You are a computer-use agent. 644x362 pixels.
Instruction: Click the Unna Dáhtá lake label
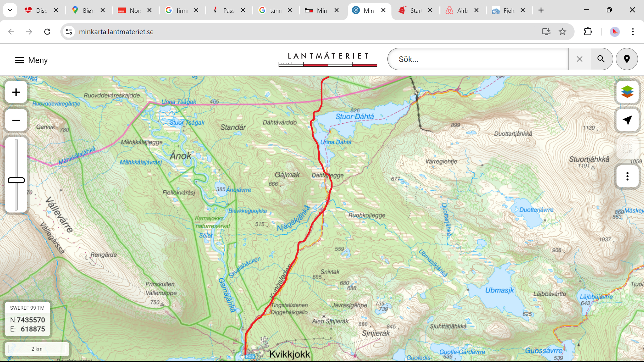[336, 142]
